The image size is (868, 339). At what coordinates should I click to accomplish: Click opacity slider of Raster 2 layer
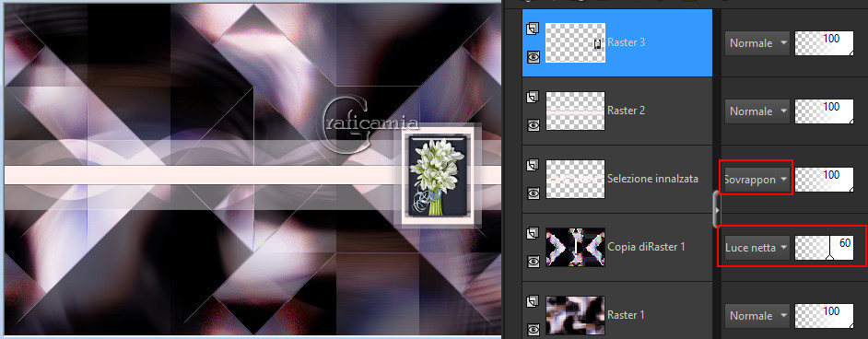pyautogui.click(x=824, y=111)
